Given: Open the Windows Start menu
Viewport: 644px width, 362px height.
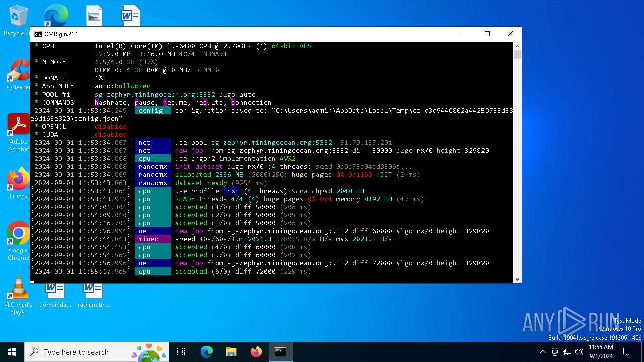Looking at the screenshot, I should pyautogui.click(x=12, y=352).
